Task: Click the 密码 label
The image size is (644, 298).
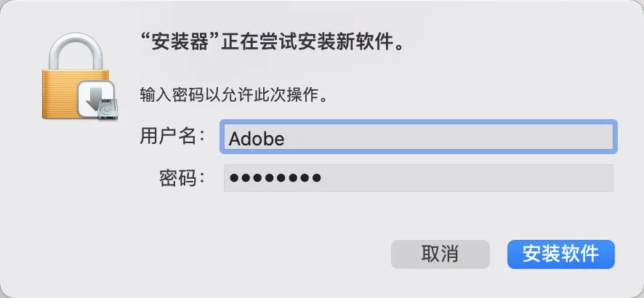Action: pyautogui.click(x=182, y=177)
